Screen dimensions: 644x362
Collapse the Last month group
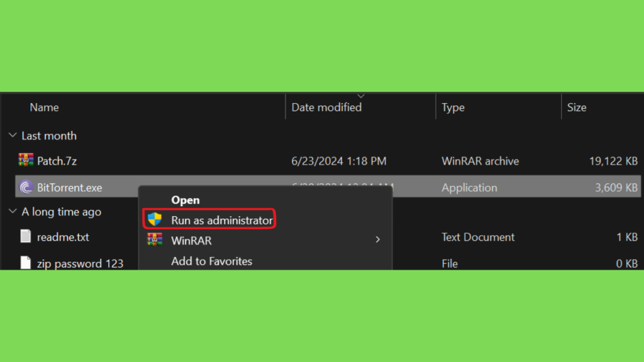tap(13, 136)
